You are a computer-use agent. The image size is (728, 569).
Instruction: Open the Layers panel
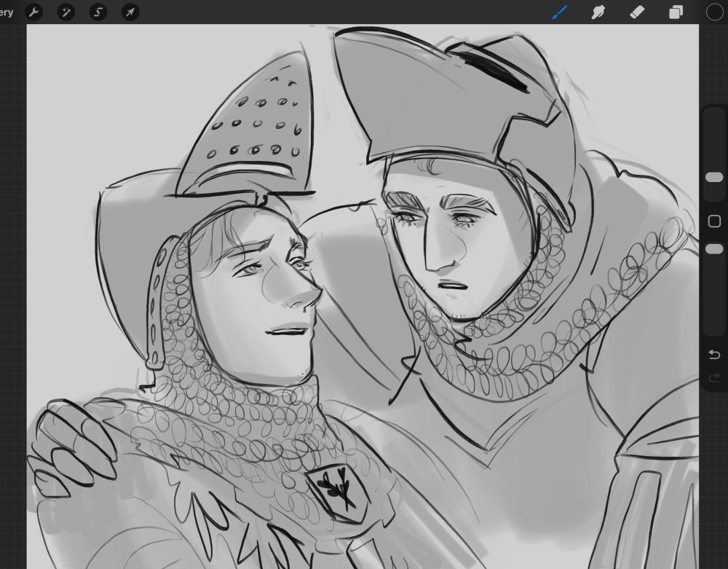point(676,12)
